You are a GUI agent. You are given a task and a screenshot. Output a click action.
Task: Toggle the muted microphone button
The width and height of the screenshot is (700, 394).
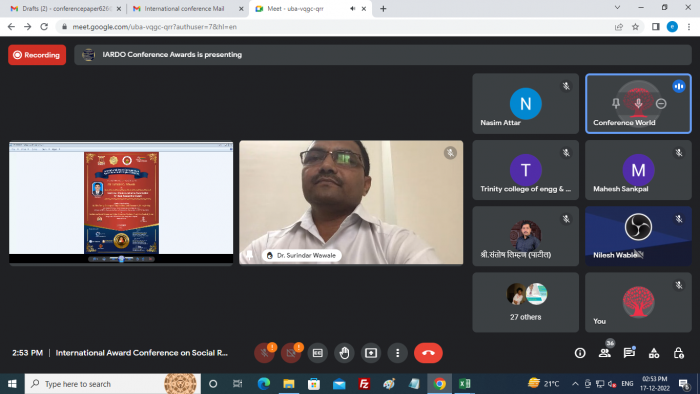point(264,353)
